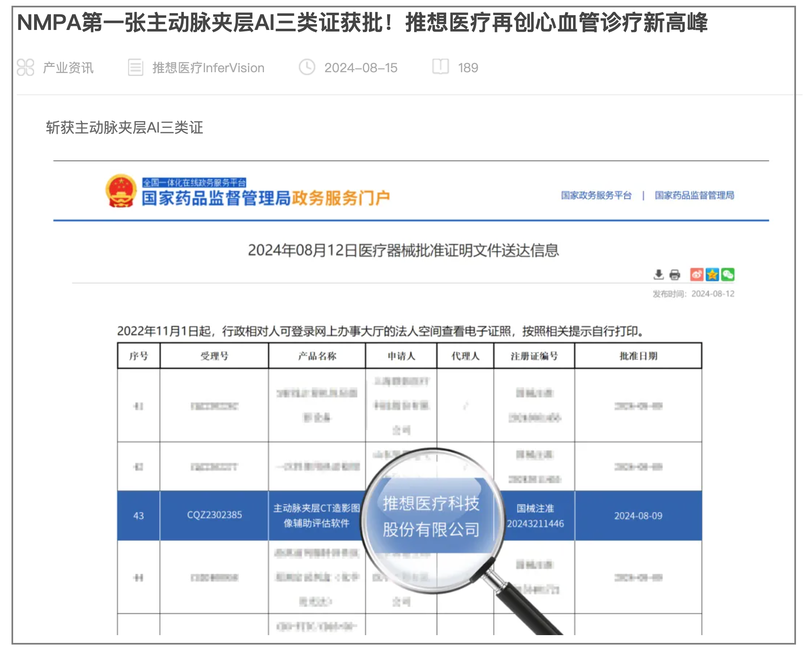Click the print icon
This screenshot has width=812, height=654.
point(674,274)
